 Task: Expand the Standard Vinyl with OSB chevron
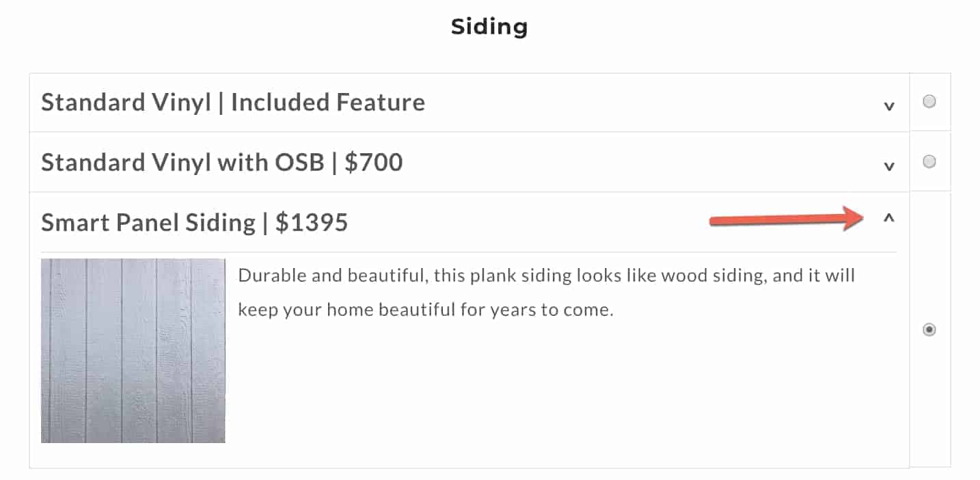[x=888, y=166]
